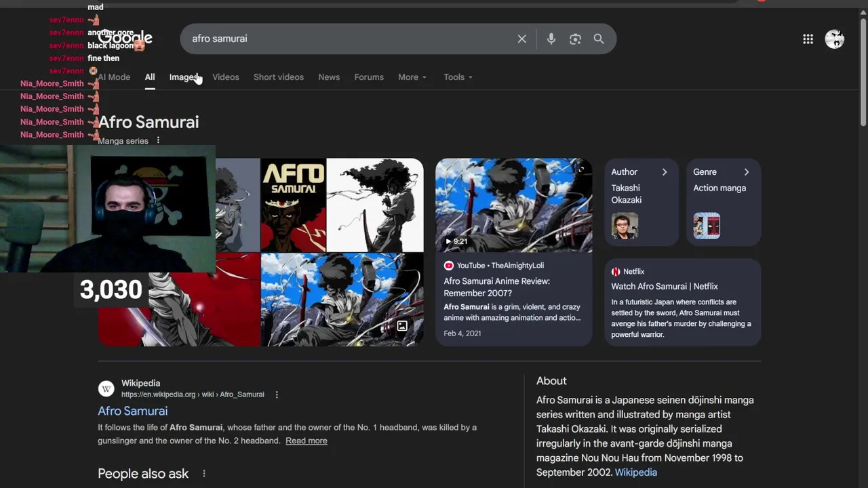
Task: Open options dots next to People also ask
Action: (204, 474)
